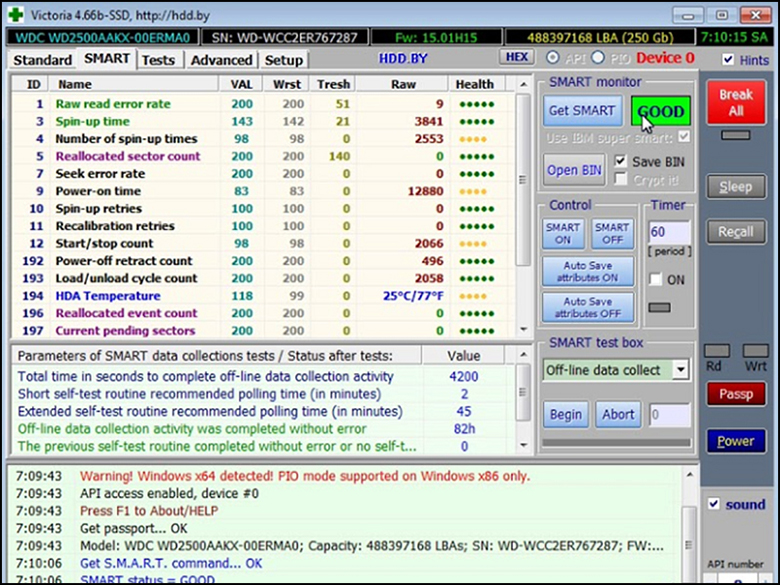Enable the Timer ON checkbox
Viewport: 780px width, 585px height.
[x=656, y=281]
